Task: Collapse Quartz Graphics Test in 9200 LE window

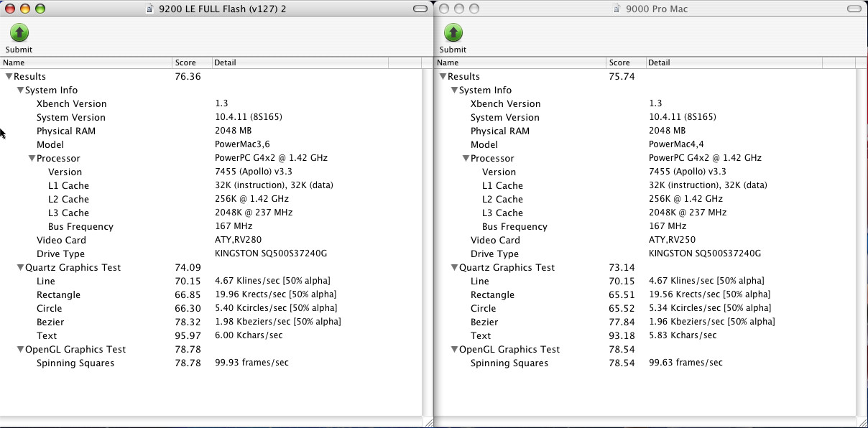Action: (x=20, y=267)
